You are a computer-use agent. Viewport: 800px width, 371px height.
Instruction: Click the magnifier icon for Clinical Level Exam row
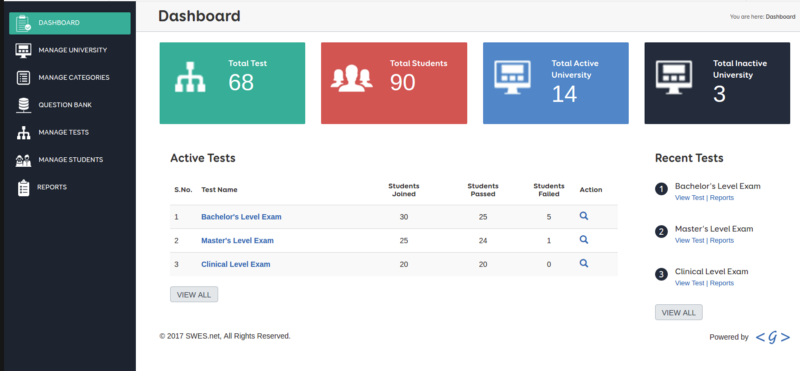tap(584, 263)
